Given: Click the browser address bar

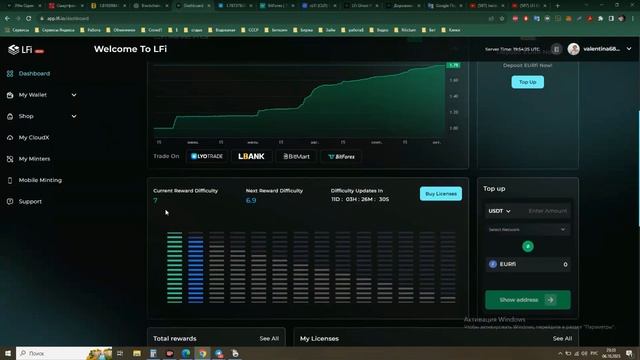Looking at the screenshot, I should point(261,18).
